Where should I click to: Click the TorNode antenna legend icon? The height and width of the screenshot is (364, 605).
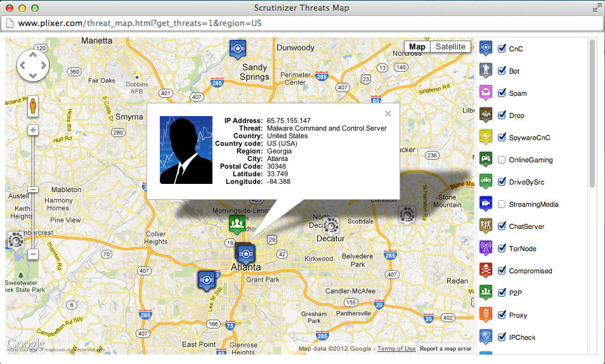[486, 248]
